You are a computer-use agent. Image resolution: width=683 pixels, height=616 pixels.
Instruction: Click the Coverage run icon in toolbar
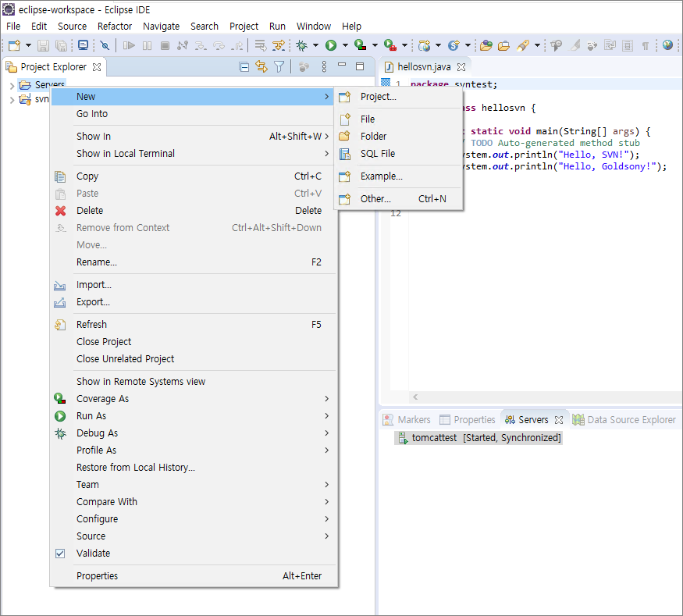360,45
